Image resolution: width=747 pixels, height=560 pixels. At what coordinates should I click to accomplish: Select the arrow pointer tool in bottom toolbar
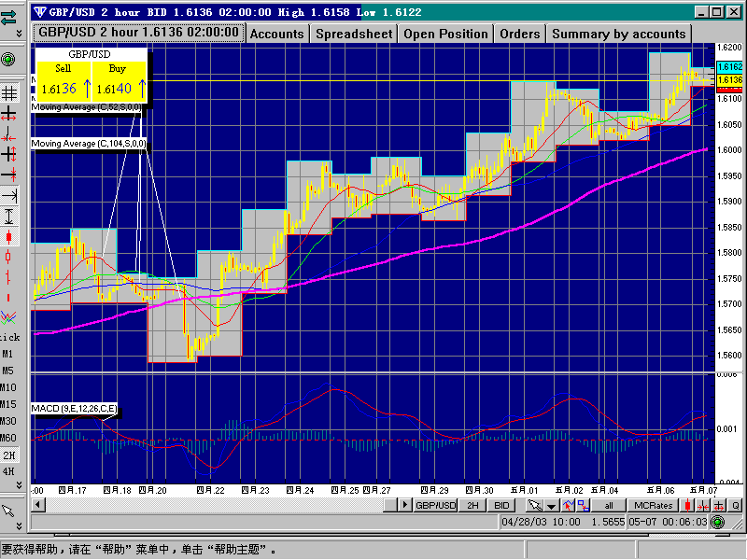[x=535, y=505]
